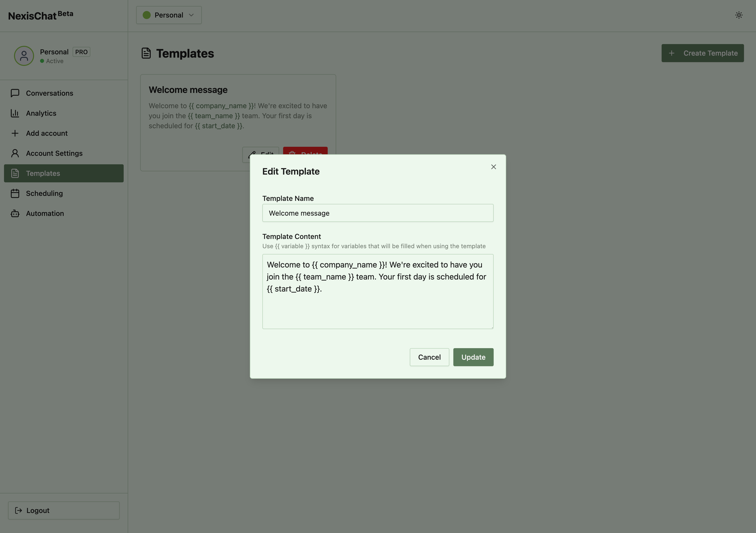Focus the Template Name input field
Screen dimensions: 756x533
pos(378,213)
